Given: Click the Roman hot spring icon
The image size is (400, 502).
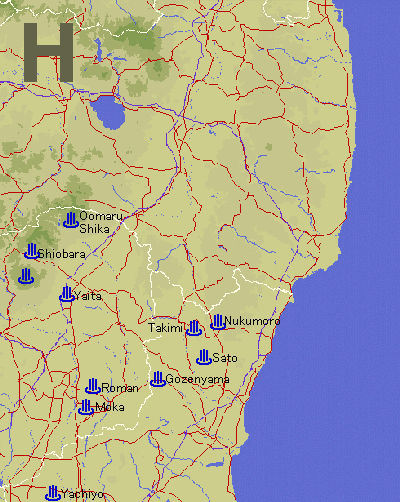Looking at the screenshot, I should (x=93, y=386).
